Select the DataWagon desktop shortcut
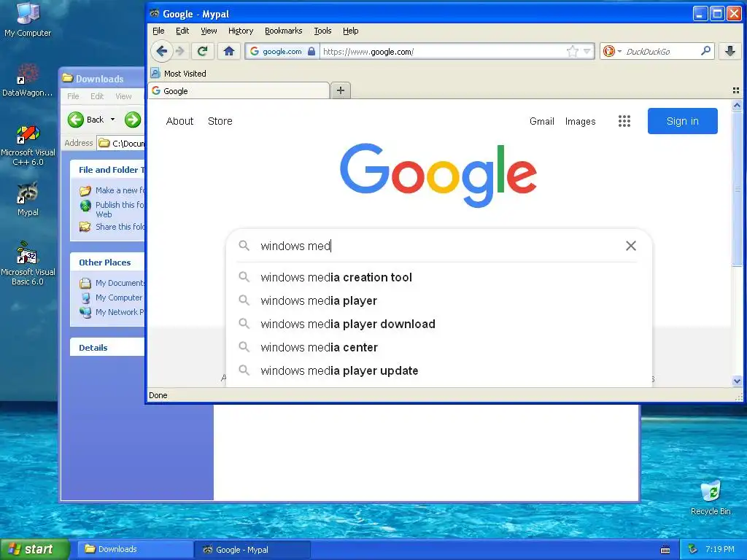The width and height of the screenshot is (747, 560). (28, 80)
